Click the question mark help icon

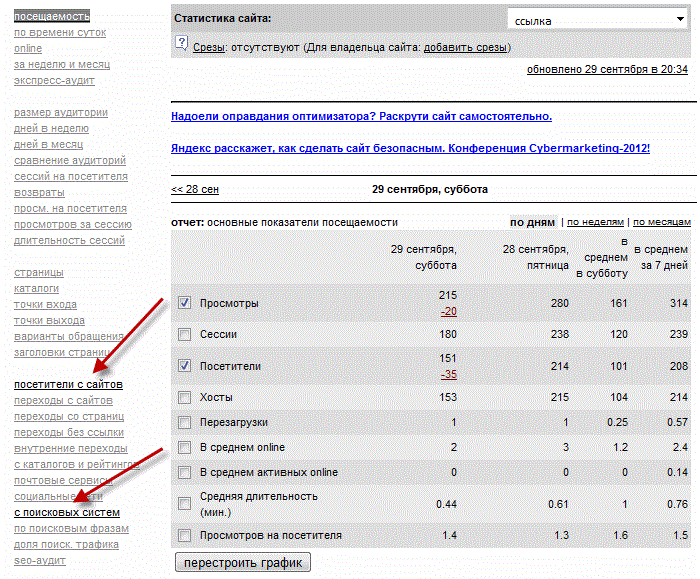point(181,42)
